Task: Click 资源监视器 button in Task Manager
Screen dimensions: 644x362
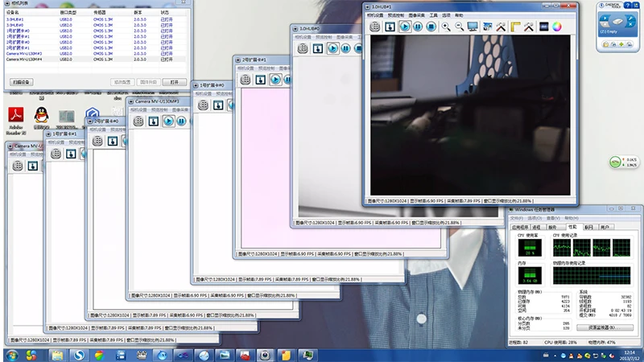Action: (x=605, y=327)
